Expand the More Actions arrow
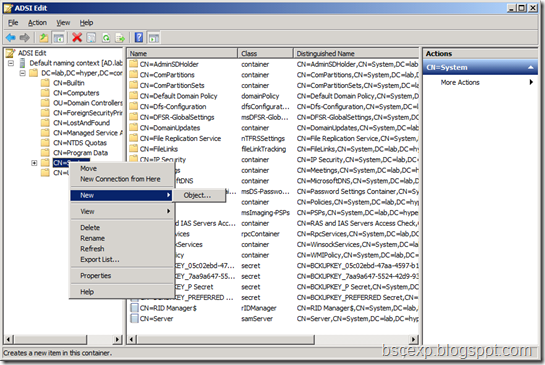This screenshot has width=545, height=365. coord(531,82)
